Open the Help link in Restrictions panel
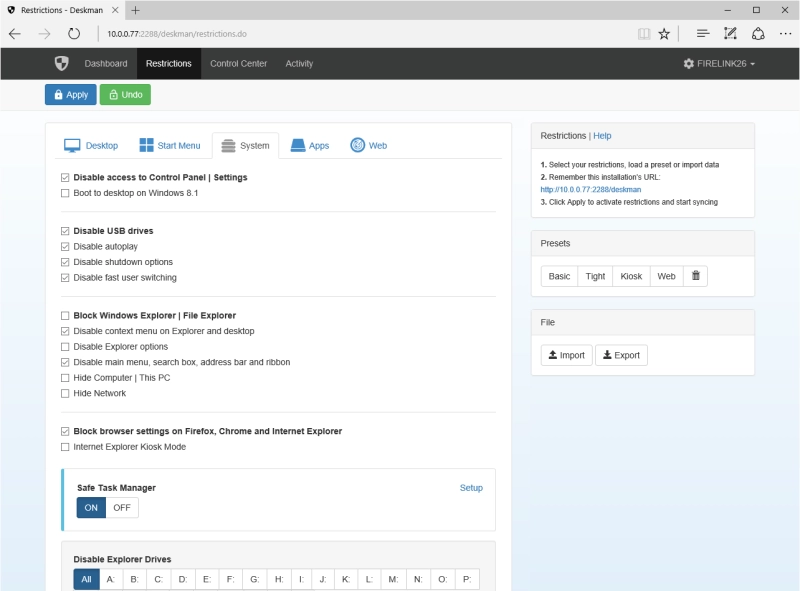Viewport: 800px width, 591px height. [x=602, y=136]
